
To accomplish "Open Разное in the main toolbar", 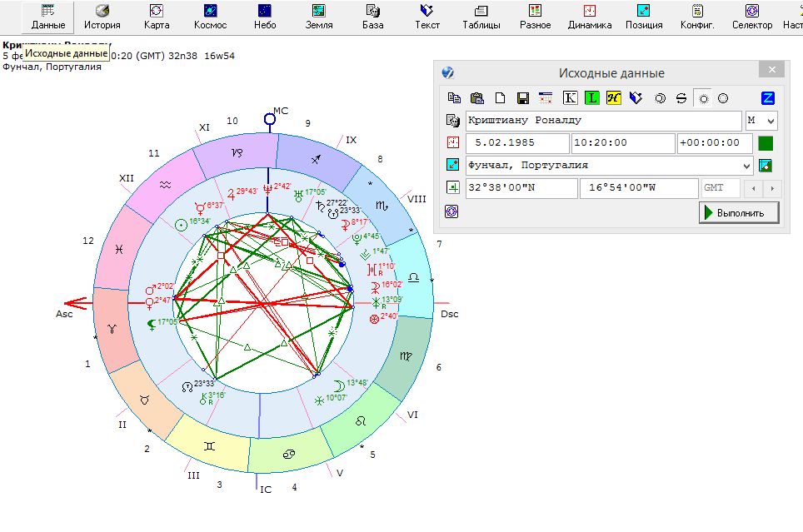I will click(x=535, y=17).
